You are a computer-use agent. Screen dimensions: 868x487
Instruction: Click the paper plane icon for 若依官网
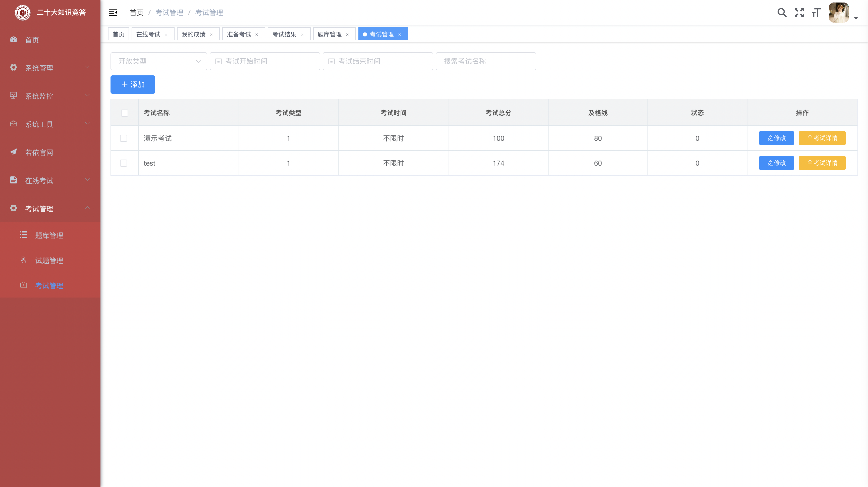[14, 152]
